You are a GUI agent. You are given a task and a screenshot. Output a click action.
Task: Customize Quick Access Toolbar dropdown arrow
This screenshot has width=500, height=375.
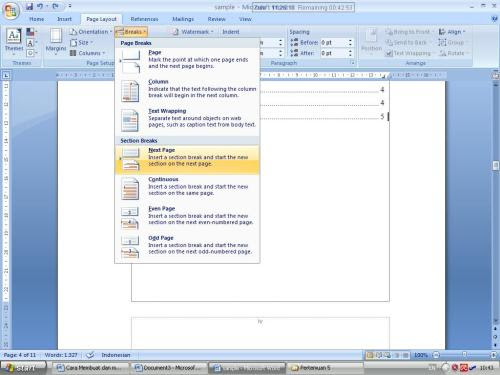click(x=70, y=6)
